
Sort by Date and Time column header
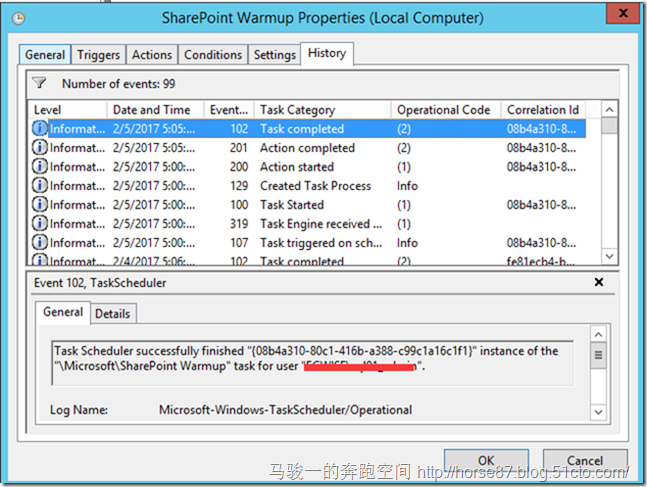point(156,110)
